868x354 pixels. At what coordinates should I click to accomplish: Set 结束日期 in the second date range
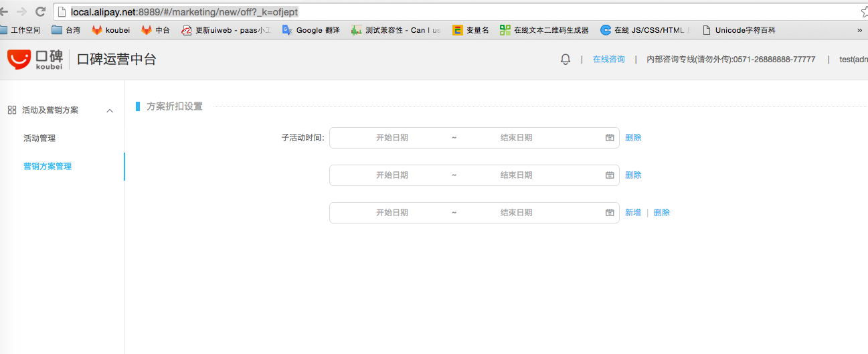tap(517, 175)
